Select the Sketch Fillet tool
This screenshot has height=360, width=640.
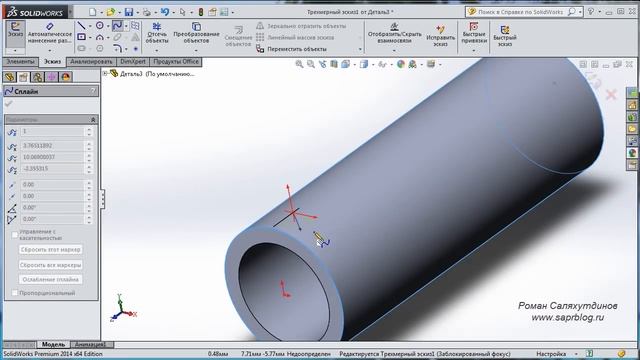pos(118,49)
